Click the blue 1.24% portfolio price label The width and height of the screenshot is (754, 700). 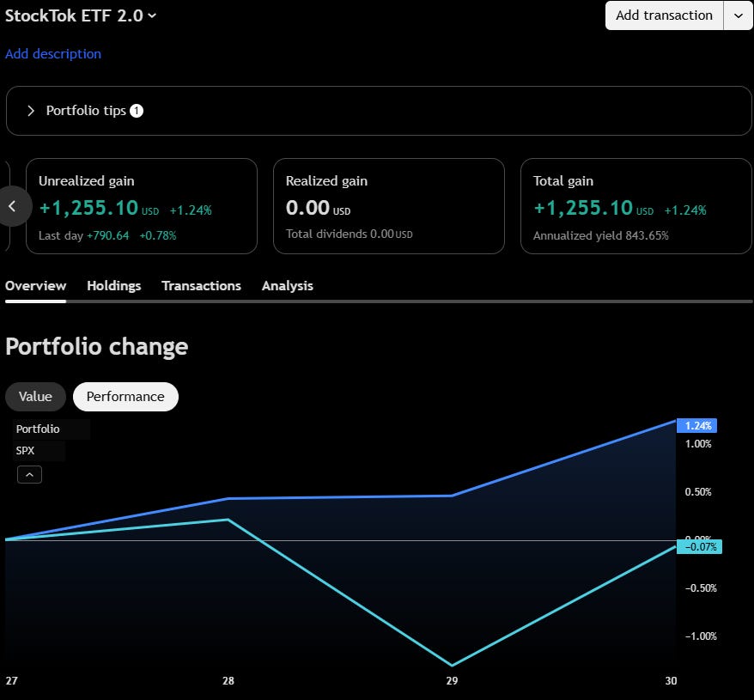coord(697,425)
